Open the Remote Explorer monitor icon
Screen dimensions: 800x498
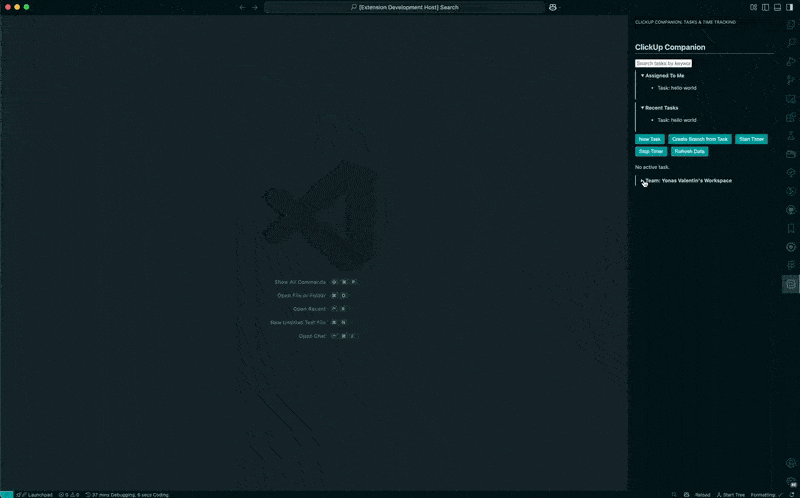click(791, 98)
